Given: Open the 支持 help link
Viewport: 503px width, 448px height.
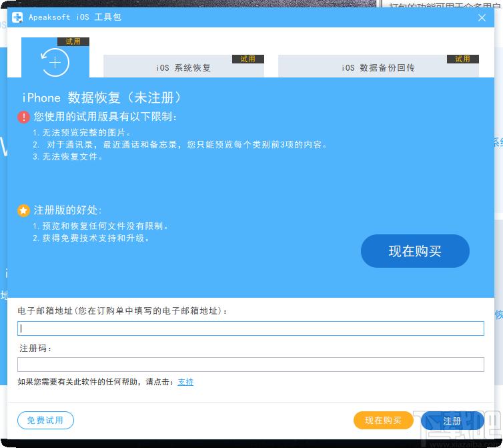Looking at the screenshot, I should [185, 382].
